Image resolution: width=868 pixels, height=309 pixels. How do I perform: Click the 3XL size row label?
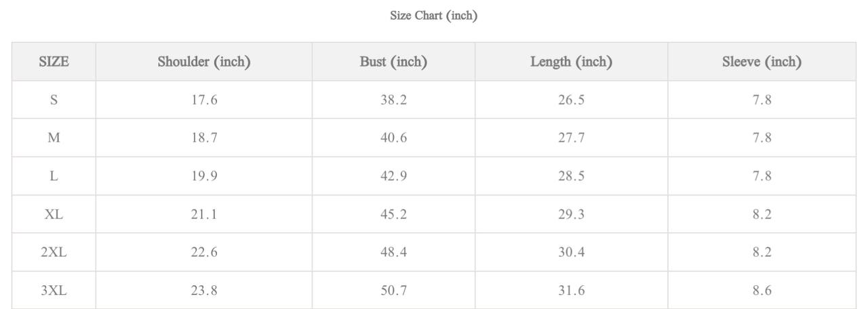pyautogui.click(x=54, y=290)
